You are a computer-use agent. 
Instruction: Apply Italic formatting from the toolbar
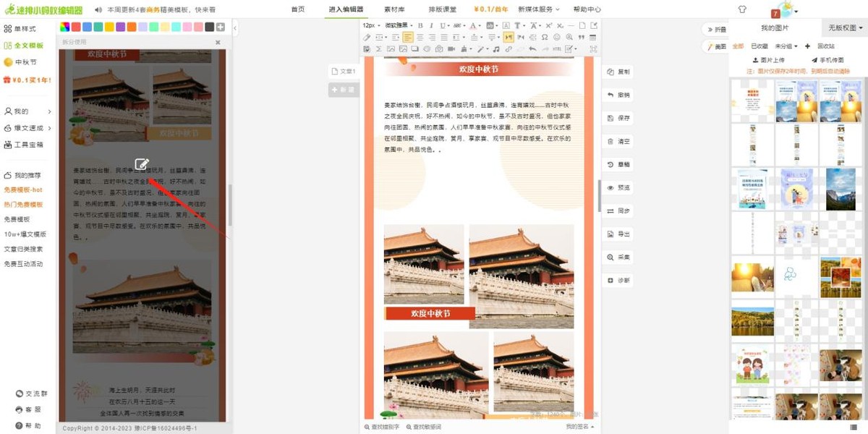430,25
